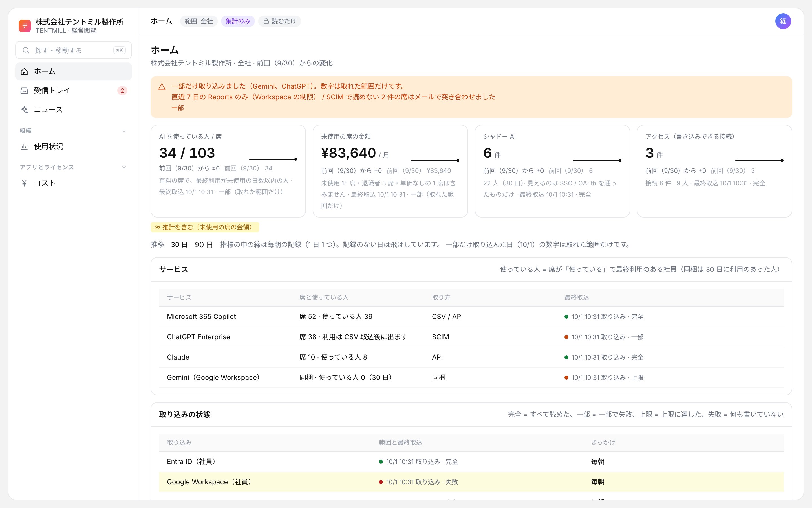812x508 pixels.
Task: Collapse the アプリとライセンス section chevron
Action: (124, 167)
